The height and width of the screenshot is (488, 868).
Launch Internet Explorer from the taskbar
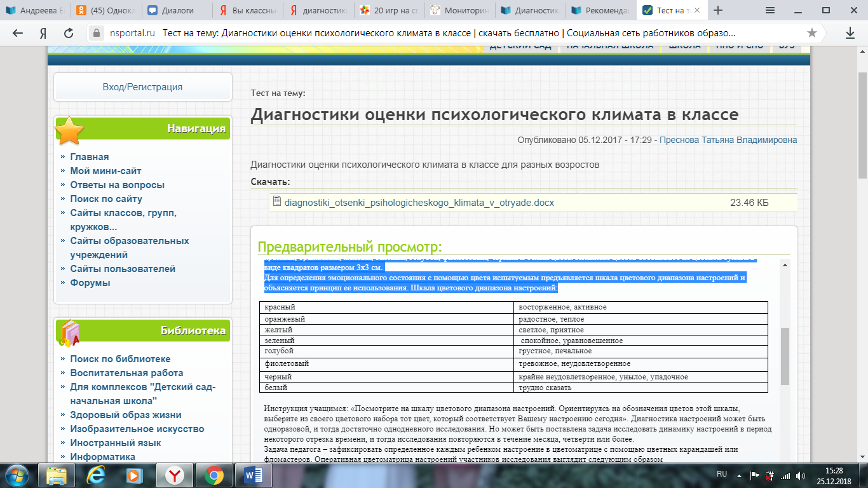point(97,475)
